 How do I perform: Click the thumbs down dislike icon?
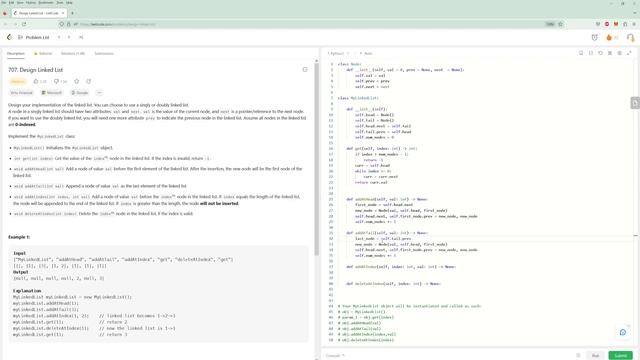point(56,81)
